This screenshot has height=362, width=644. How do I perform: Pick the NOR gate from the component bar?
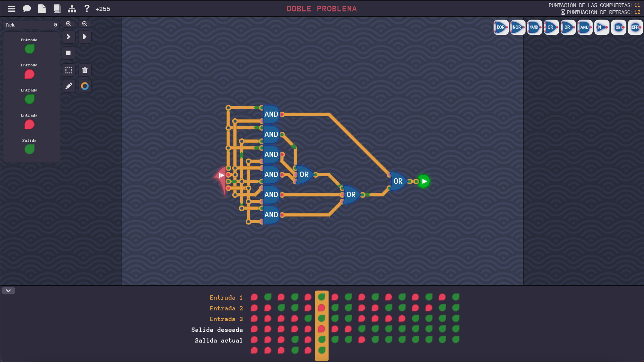pyautogui.click(x=517, y=27)
